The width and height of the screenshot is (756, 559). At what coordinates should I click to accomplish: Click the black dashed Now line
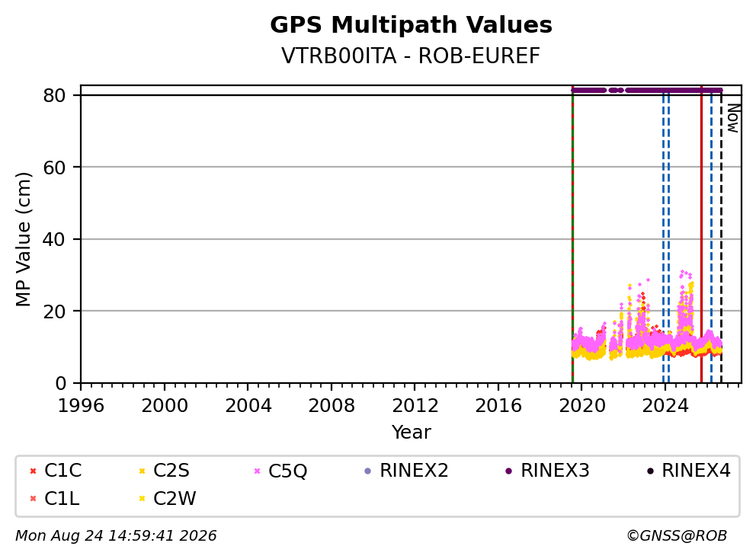(x=721, y=241)
